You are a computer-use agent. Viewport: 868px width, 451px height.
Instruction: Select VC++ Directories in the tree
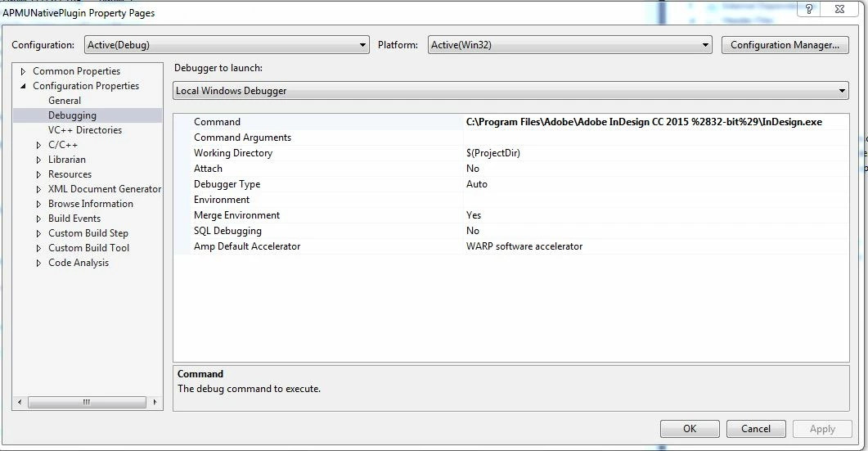pos(85,129)
